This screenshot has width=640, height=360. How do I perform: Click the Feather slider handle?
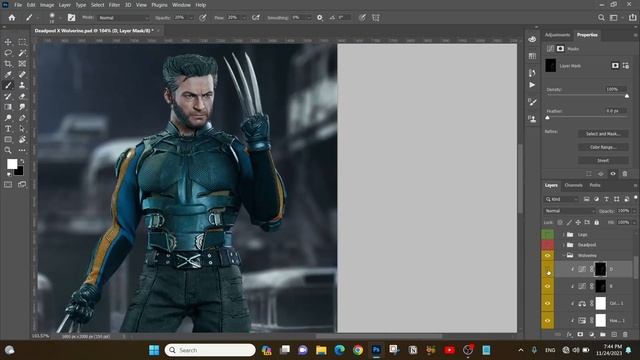pyautogui.click(x=547, y=118)
